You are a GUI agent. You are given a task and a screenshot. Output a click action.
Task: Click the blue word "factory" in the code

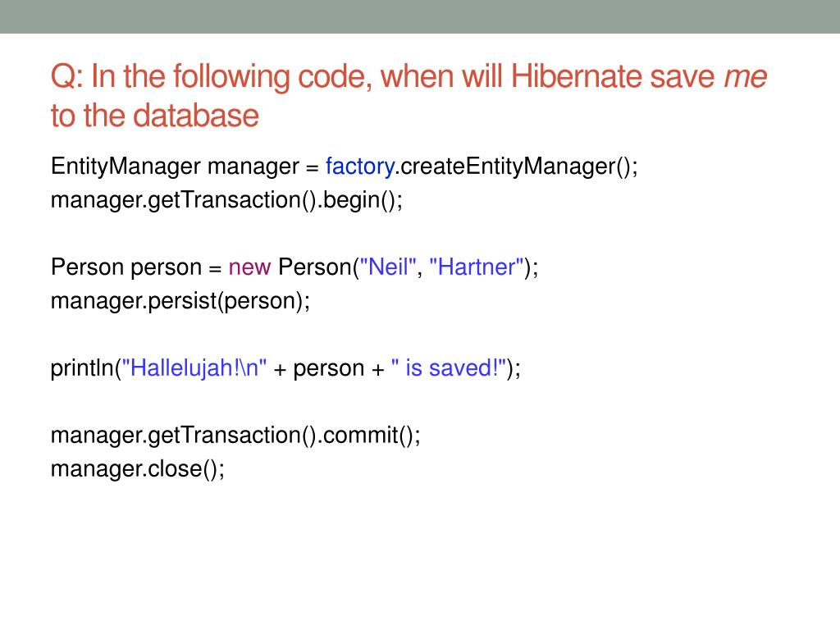pos(360,167)
